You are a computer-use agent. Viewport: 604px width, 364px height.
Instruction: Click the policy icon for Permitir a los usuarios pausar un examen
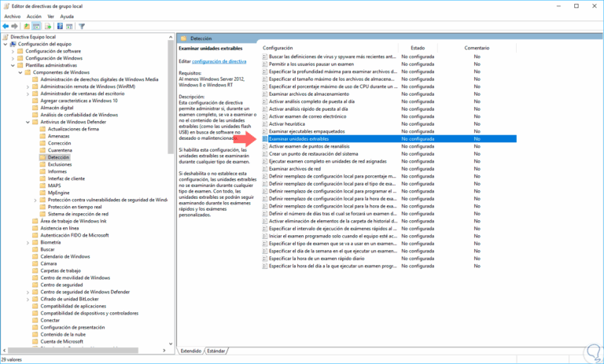pos(264,64)
